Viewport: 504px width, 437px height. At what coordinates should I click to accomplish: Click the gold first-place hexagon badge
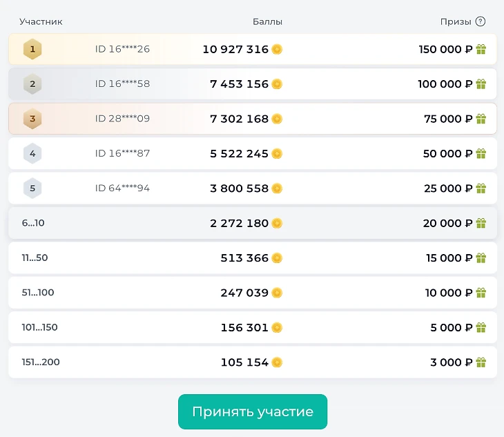coord(32,49)
